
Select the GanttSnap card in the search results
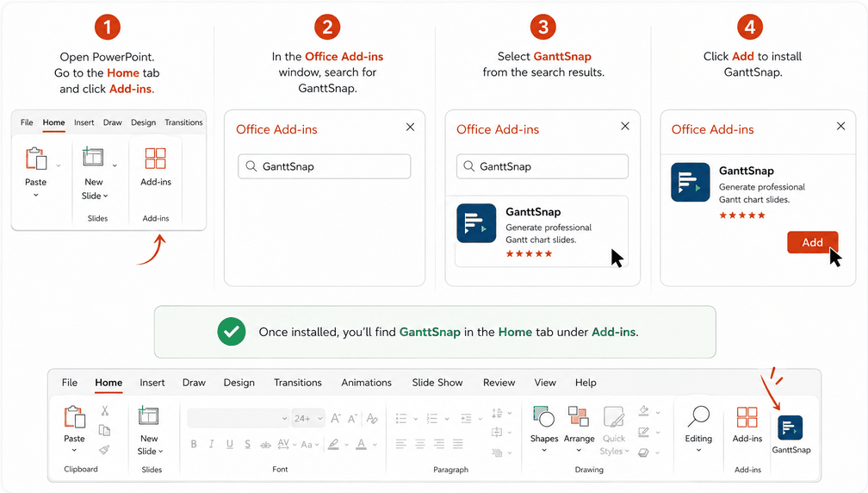coord(542,232)
